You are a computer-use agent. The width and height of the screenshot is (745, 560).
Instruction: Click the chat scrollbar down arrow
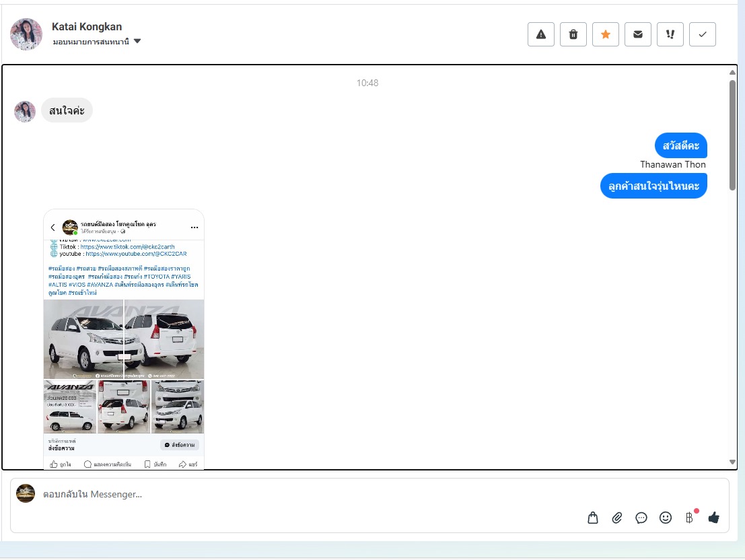point(732,462)
